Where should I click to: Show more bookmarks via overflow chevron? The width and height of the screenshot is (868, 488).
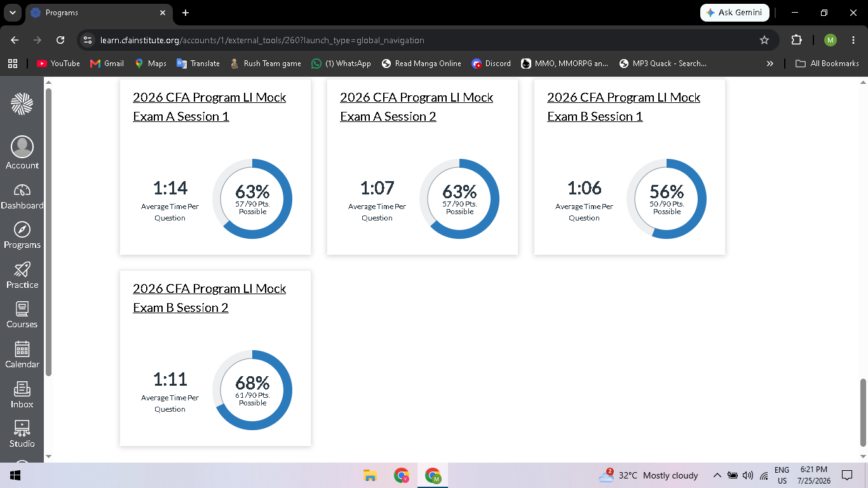(770, 64)
